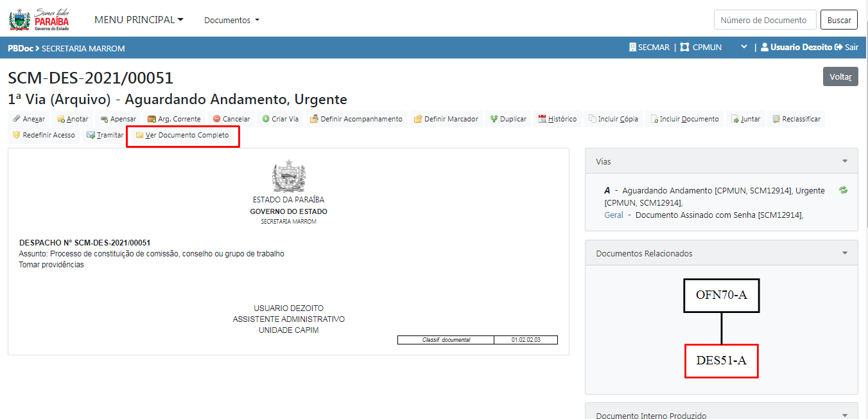This screenshot has height=419, width=868.
Task: Click the Apensar toolbar icon
Action: point(104,119)
